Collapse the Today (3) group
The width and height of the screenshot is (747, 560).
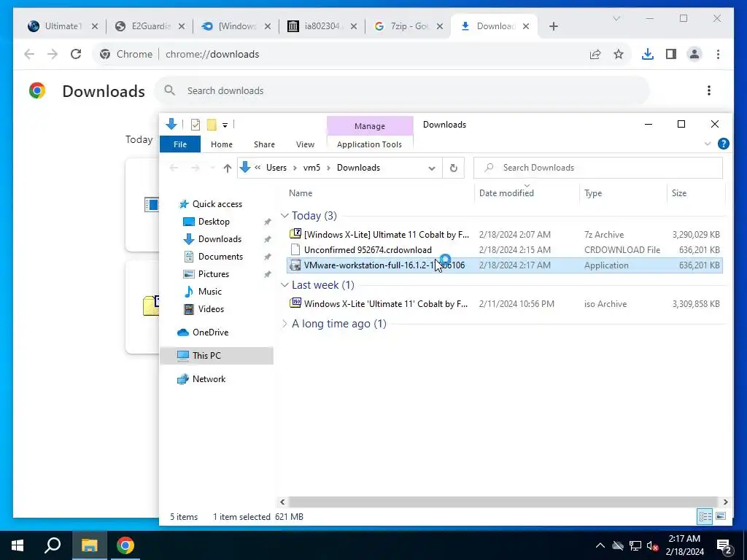pyautogui.click(x=285, y=216)
